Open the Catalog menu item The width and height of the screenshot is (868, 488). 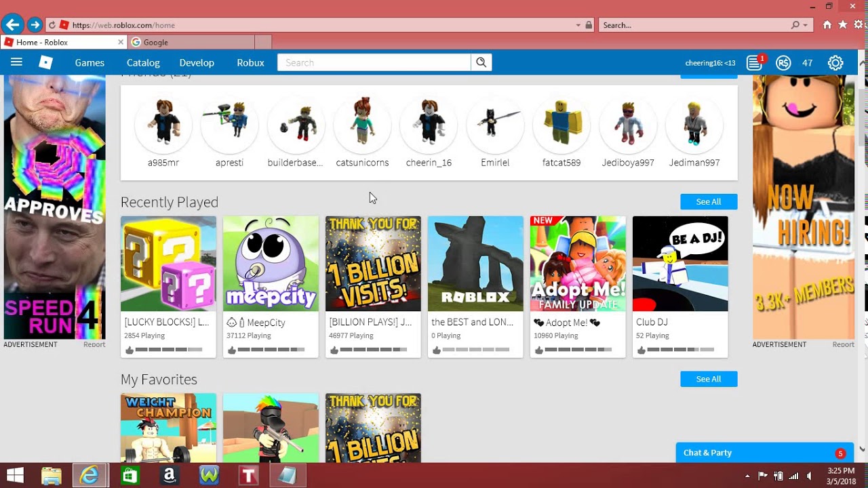point(143,62)
